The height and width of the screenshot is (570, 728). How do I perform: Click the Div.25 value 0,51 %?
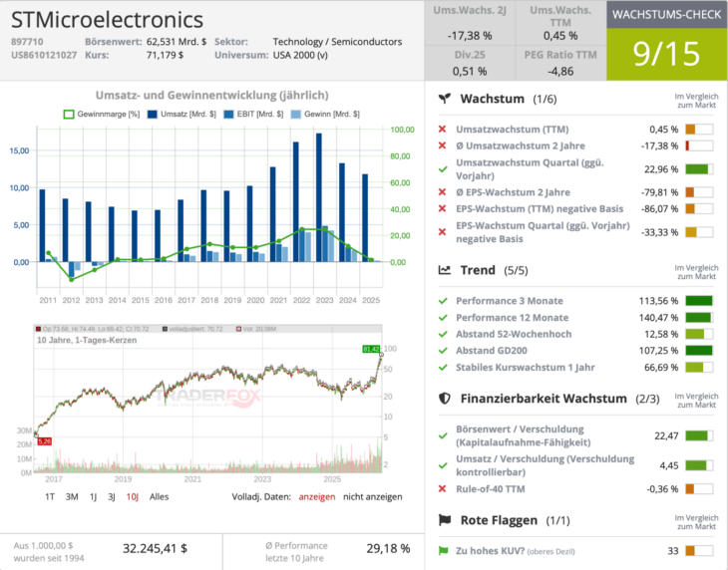coord(470,72)
